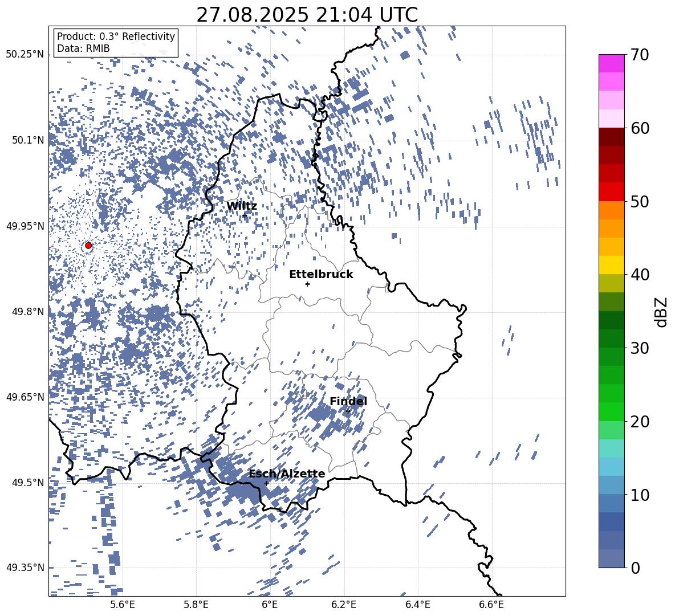Viewport: 675px width, 616px height.
Task: Click the 5.8°E longitude tick label
Action: 196,605
